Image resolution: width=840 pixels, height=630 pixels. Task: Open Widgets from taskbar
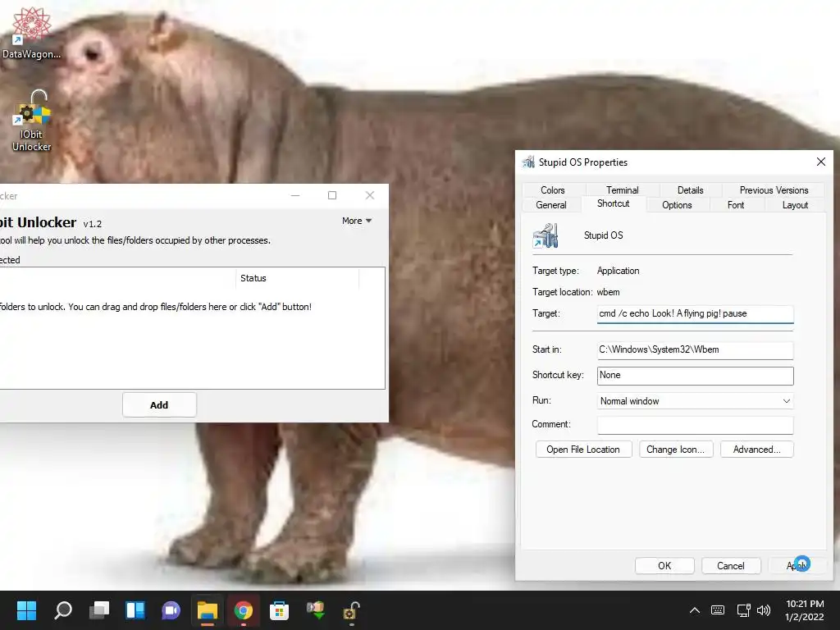click(135, 610)
